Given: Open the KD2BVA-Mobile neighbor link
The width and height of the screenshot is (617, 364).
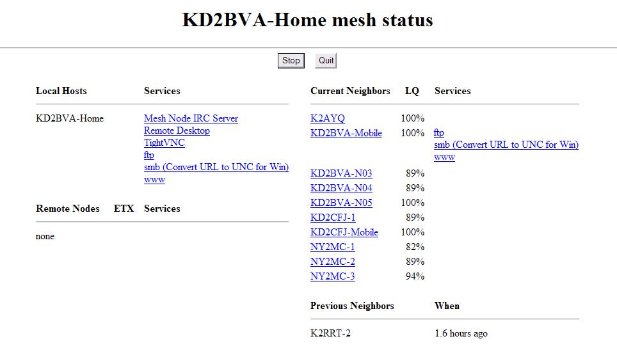Looking at the screenshot, I should 346,133.
